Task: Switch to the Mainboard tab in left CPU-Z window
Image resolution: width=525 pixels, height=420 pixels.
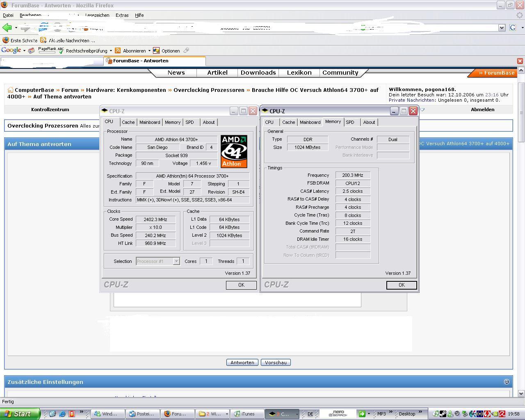Action: pos(150,122)
